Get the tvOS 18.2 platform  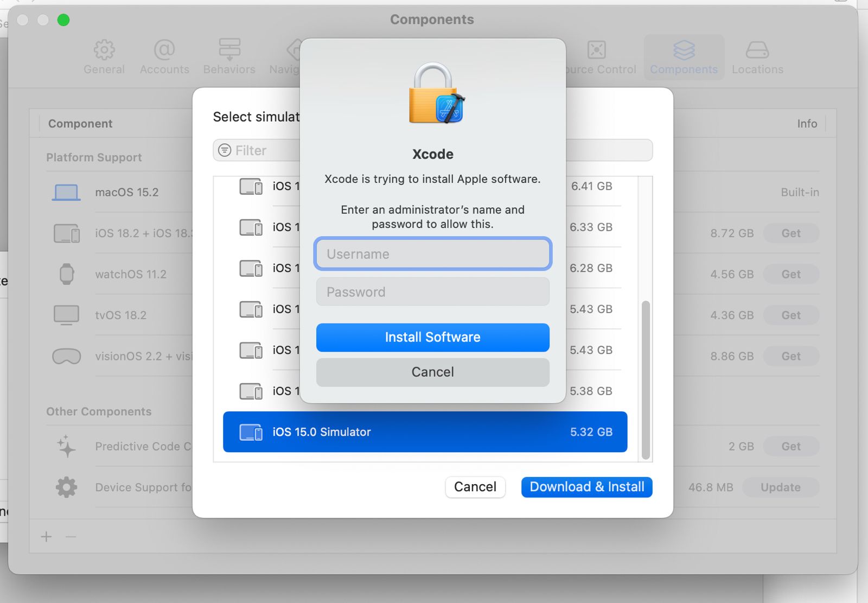(x=791, y=315)
